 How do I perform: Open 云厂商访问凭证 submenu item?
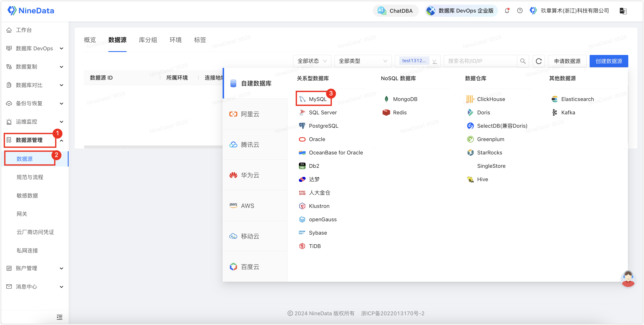click(35, 232)
